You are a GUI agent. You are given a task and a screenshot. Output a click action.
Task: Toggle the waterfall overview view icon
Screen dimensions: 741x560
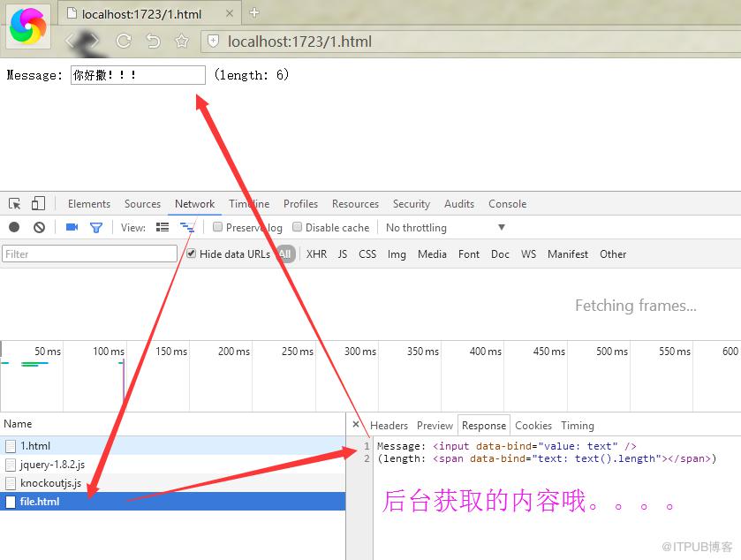(187, 227)
